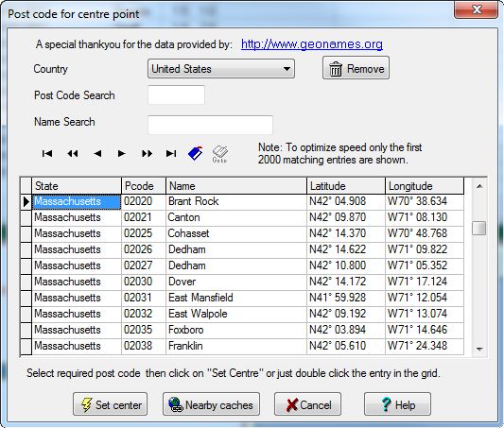Image resolution: width=504 pixels, height=428 pixels.
Task: Open Help for this dialog
Action: pyautogui.click(x=397, y=404)
